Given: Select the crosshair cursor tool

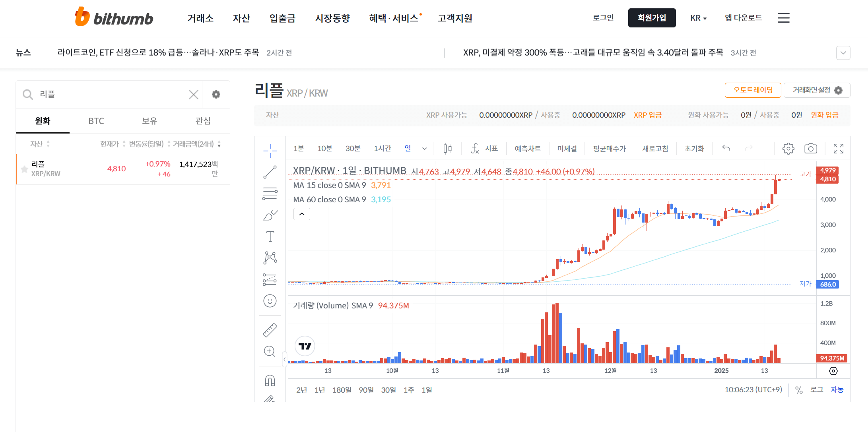Looking at the screenshot, I should click(270, 151).
